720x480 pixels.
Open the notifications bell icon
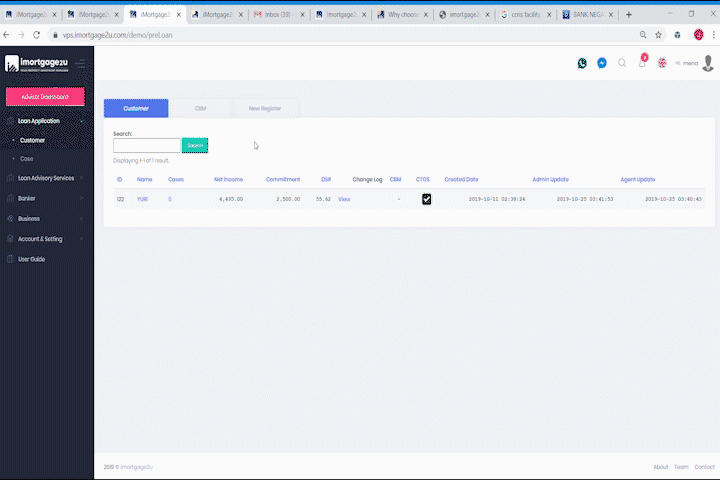(642, 62)
